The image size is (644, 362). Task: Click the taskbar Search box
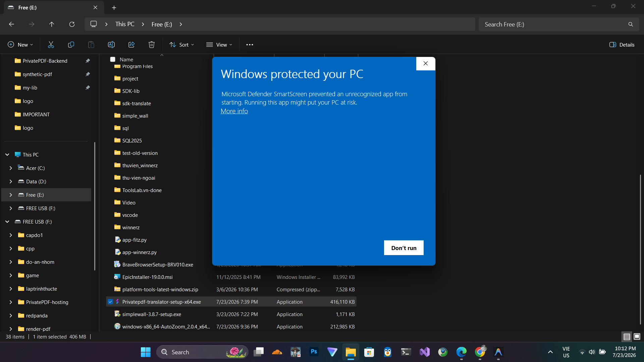pyautogui.click(x=202, y=352)
